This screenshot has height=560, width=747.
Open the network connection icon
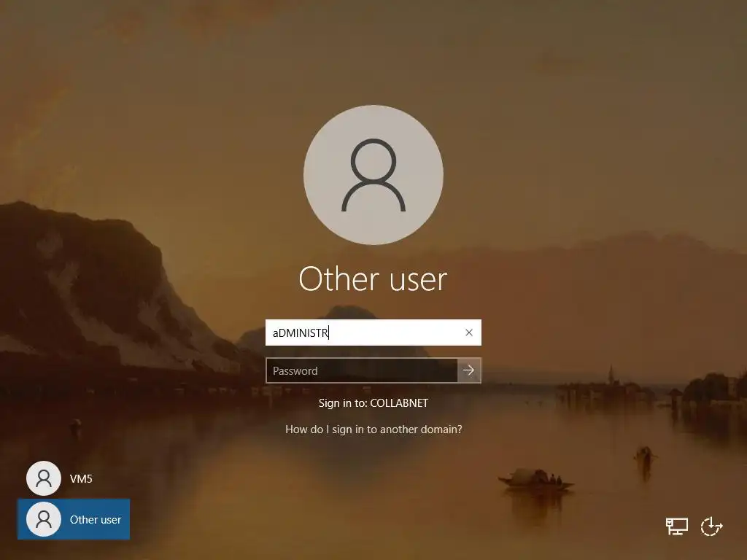point(676,526)
